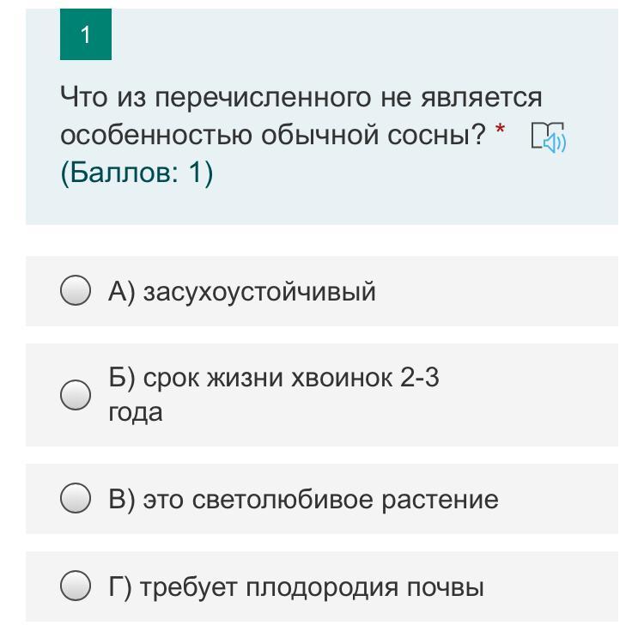This screenshot has height=644, width=644.
Task: Click the word 'обычной' in the question
Action: coord(309,135)
